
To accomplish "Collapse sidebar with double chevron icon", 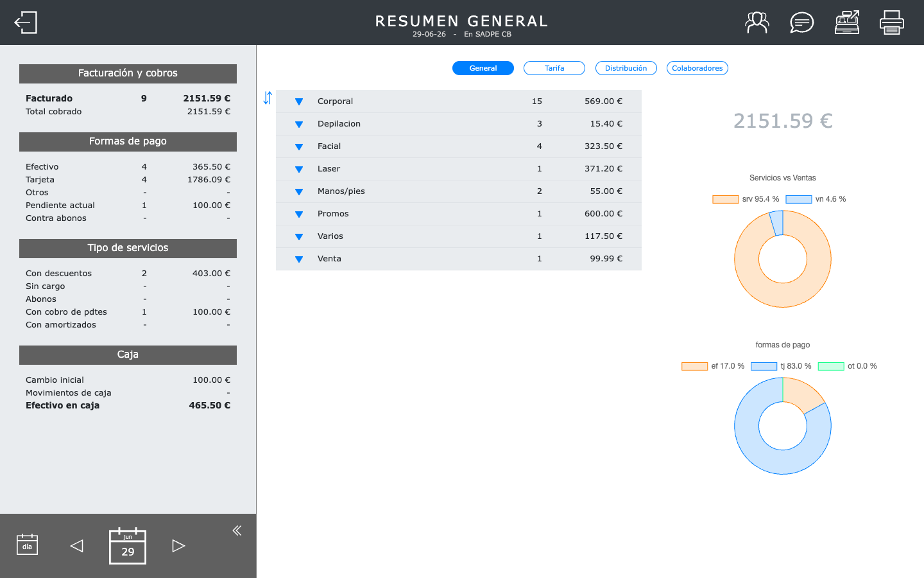I will click(237, 530).
